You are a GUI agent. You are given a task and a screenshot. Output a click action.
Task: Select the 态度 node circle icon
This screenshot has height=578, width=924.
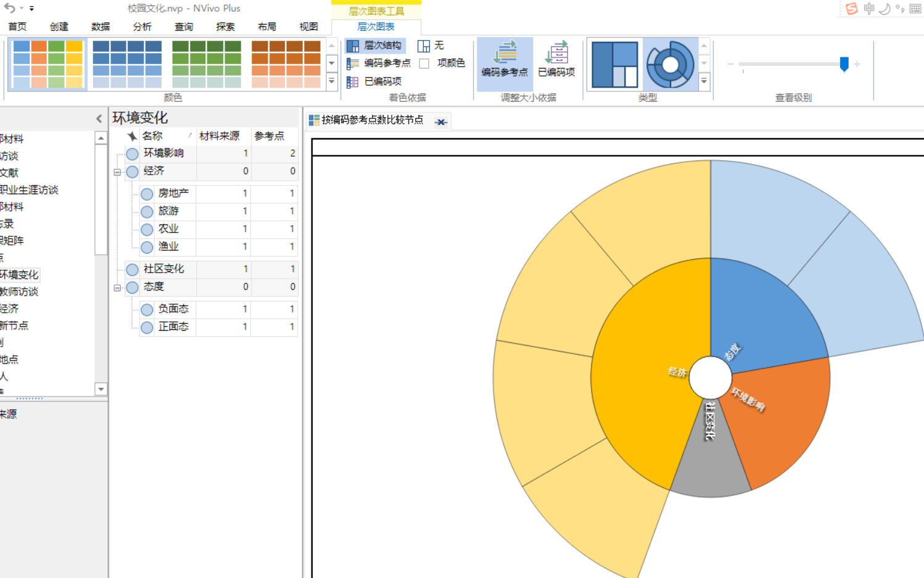pyautogui.click(x=133, y=287)
